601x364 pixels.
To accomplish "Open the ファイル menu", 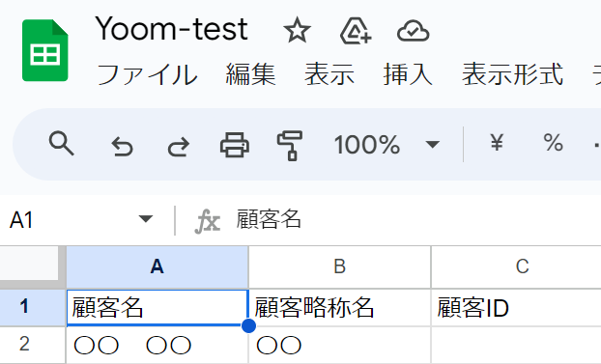I will click(147, 74).
